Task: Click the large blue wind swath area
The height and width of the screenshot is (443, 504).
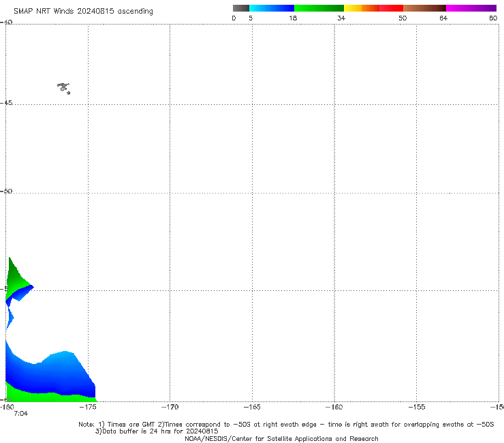Action: click(x=53, y=375)
